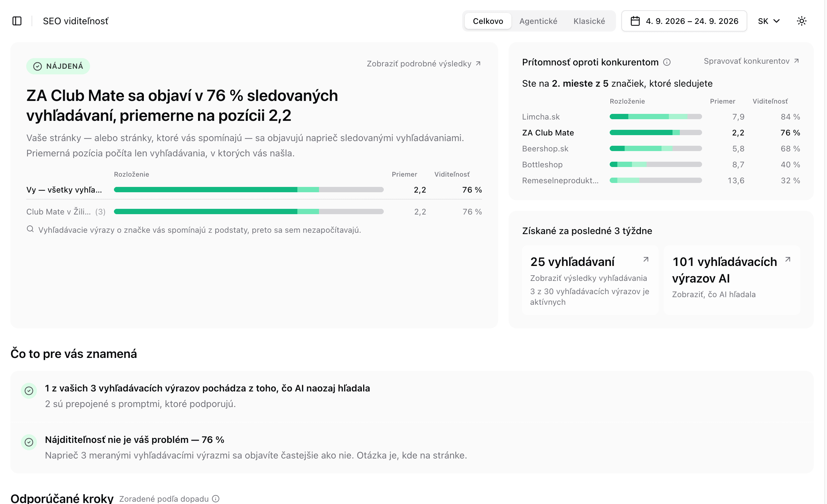Click the SEO viditeľnosť page title
This screenshot has width=827, height=504.
75,21
